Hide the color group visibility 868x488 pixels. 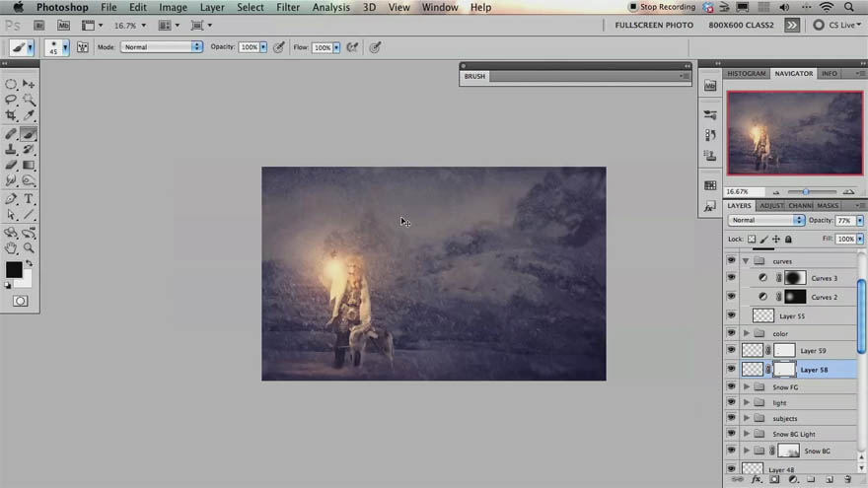(731, 332)
